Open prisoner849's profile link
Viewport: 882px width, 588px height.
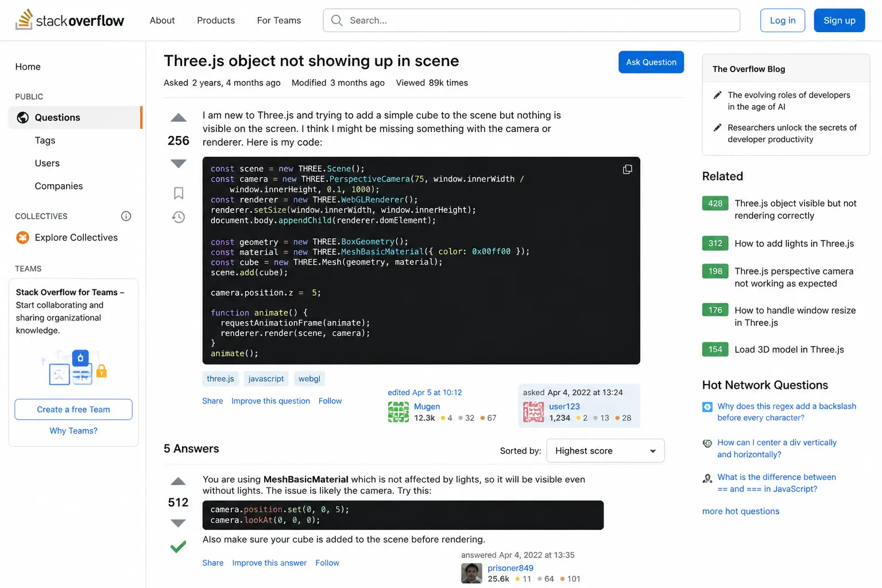(x=510, y=568)
